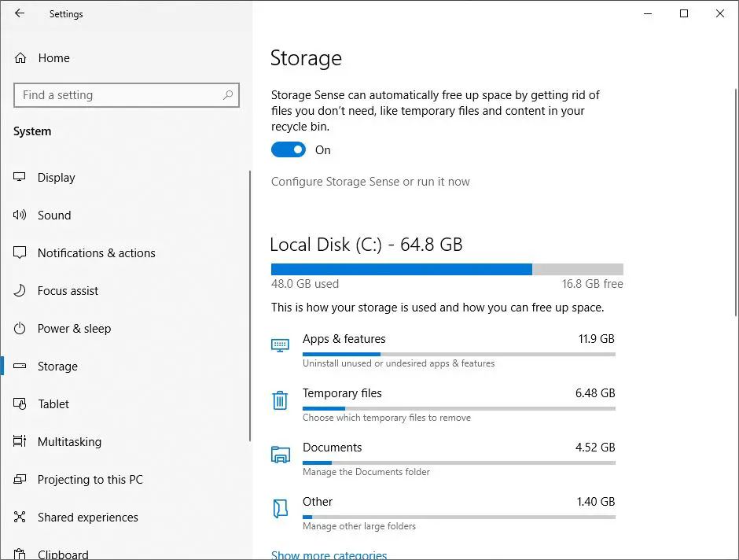Viewport: 739px width, 560px height.
Task: Open Shared experiences settings
Action: 87,518
